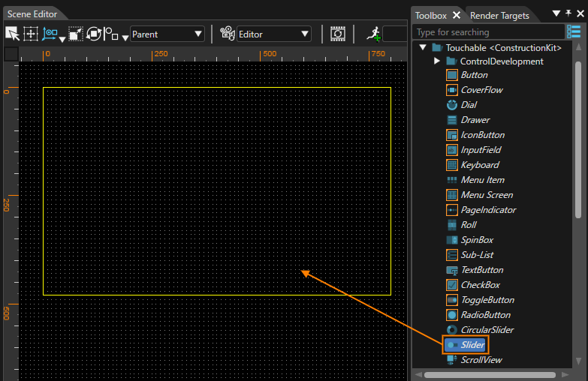
Task: Choose the ToggleButton toolbox item
Action: click(x=480, y=300)
